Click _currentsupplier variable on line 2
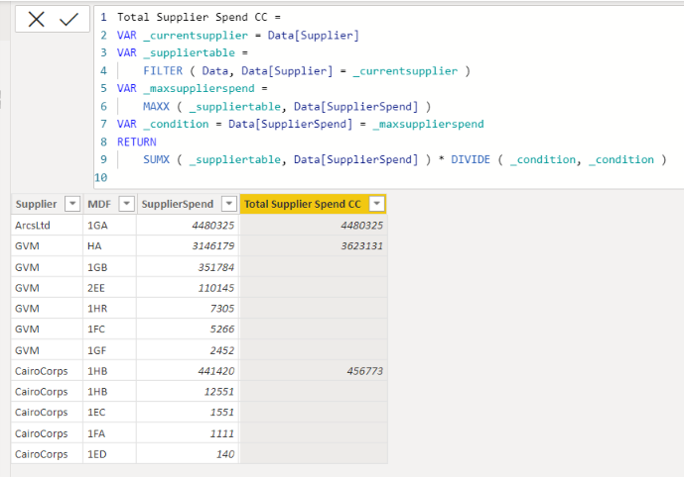 point(195,35)
